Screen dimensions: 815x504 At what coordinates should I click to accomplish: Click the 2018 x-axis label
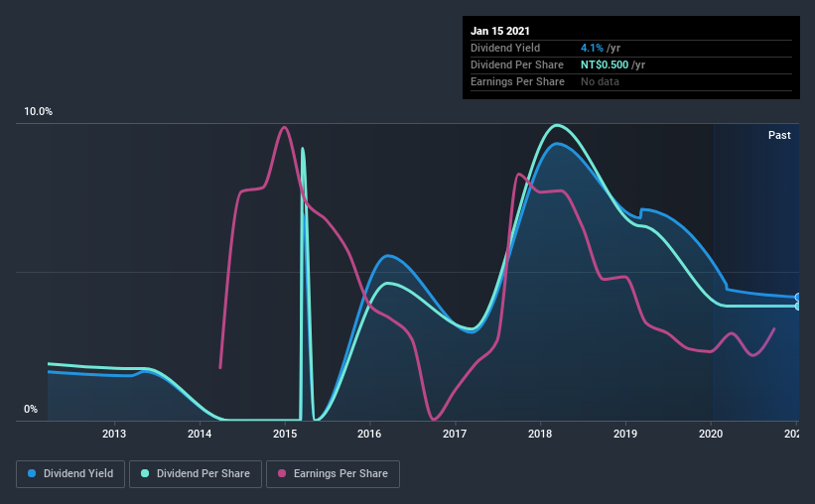(x=540, y=434)
